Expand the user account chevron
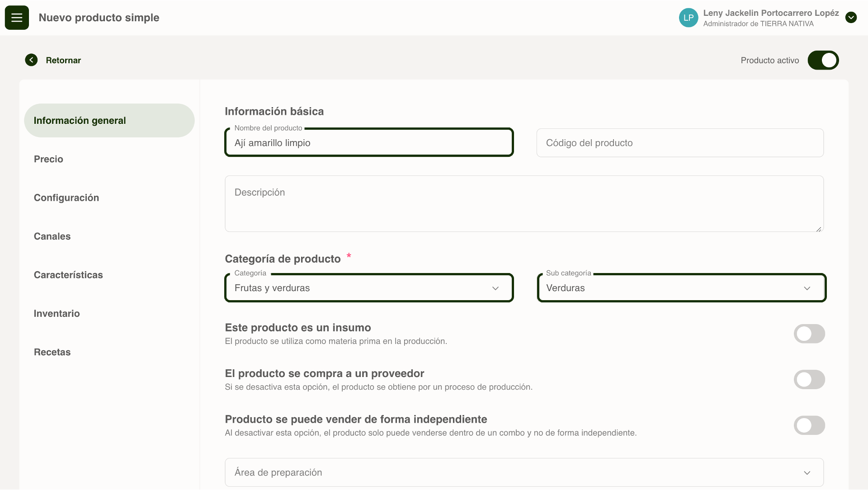The height and width of the screenshot is (490, 868). [x=851, y=18]
